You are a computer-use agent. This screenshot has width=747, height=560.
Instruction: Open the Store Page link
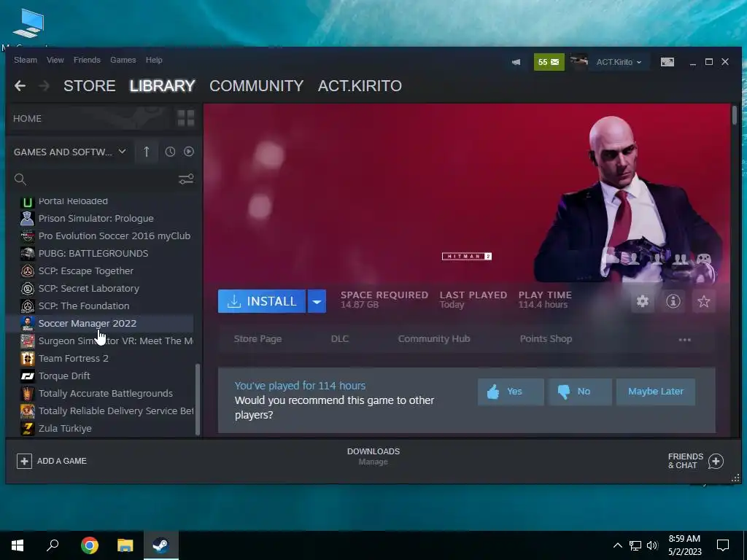[x=258, y=338]
